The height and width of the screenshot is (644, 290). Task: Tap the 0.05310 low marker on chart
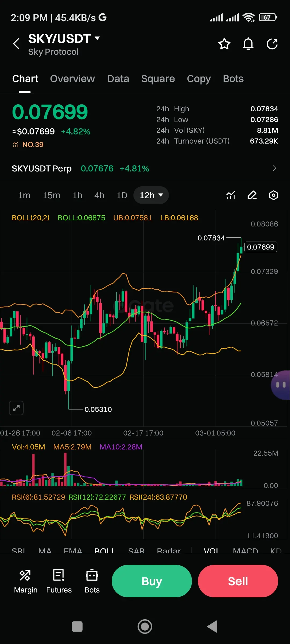(x=98, y=409)
